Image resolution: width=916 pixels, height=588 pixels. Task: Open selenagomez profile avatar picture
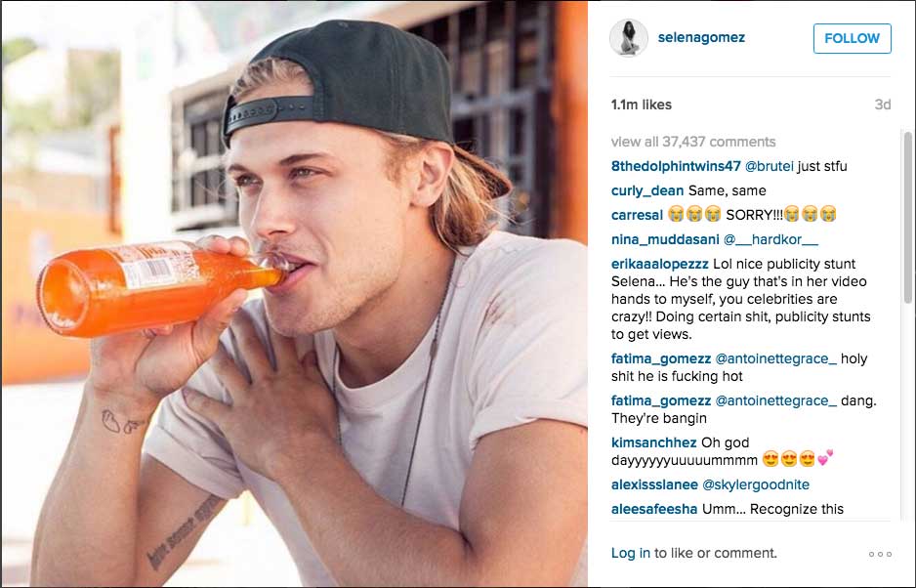point(629,38)
